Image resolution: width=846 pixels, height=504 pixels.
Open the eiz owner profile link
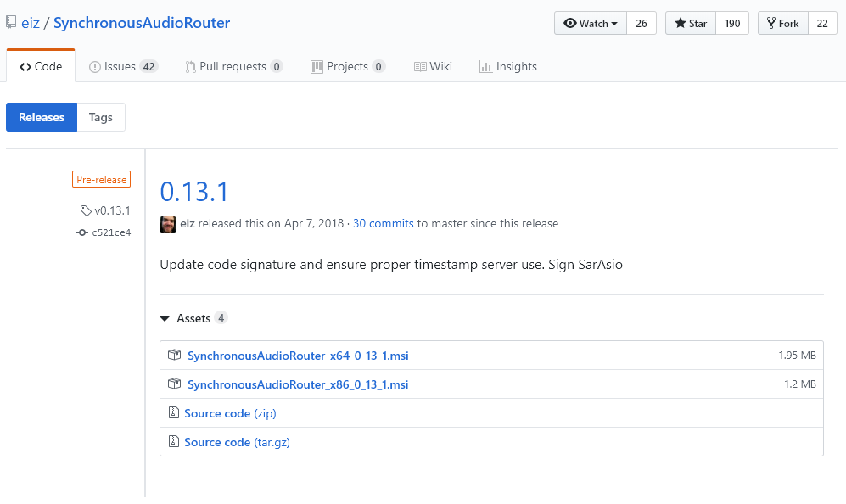tap(31, 23)
